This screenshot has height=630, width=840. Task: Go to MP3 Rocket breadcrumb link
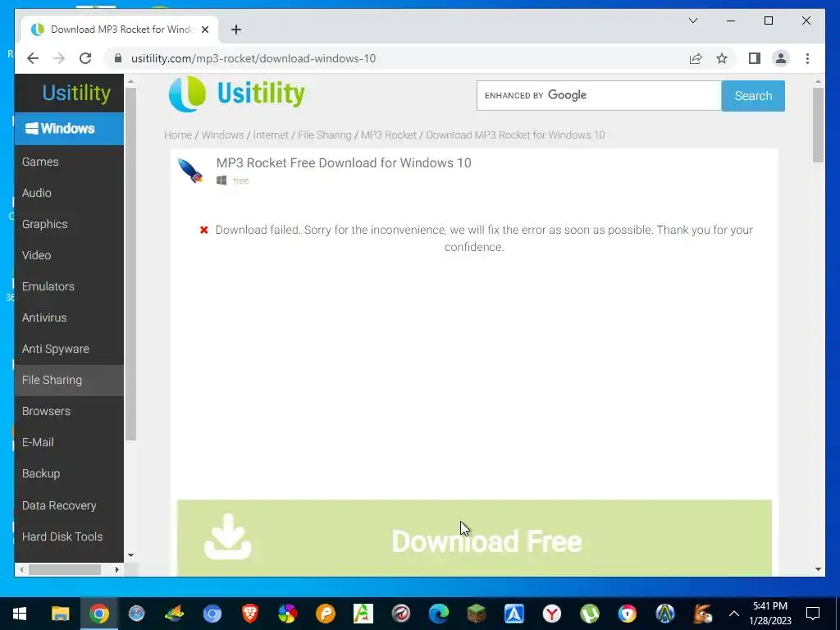pos(388,135)
